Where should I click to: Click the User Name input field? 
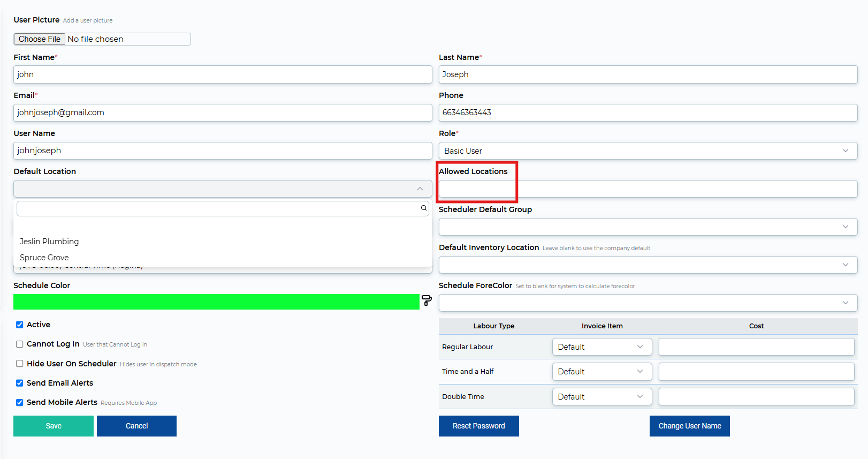(223, 151)
